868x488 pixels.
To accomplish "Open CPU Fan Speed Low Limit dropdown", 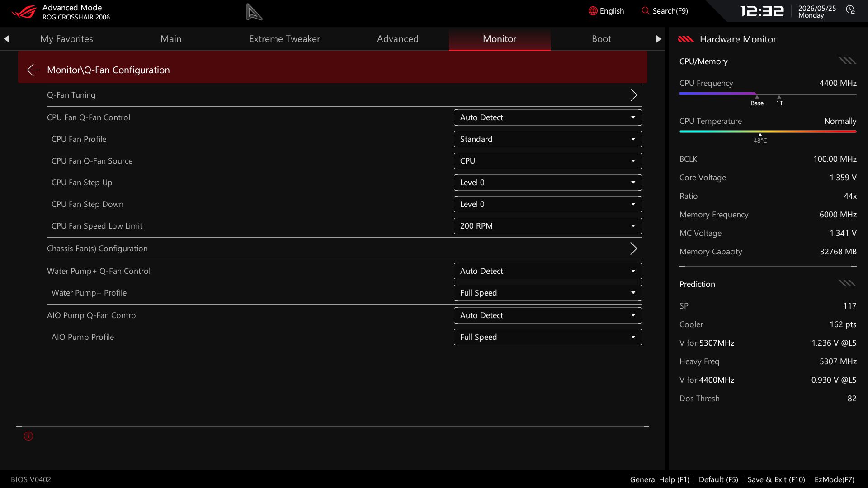I will click(547, 226).
